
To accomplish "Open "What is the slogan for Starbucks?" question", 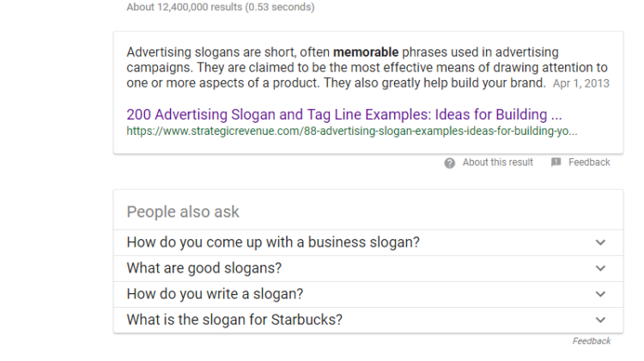I will tap(234, 320).
